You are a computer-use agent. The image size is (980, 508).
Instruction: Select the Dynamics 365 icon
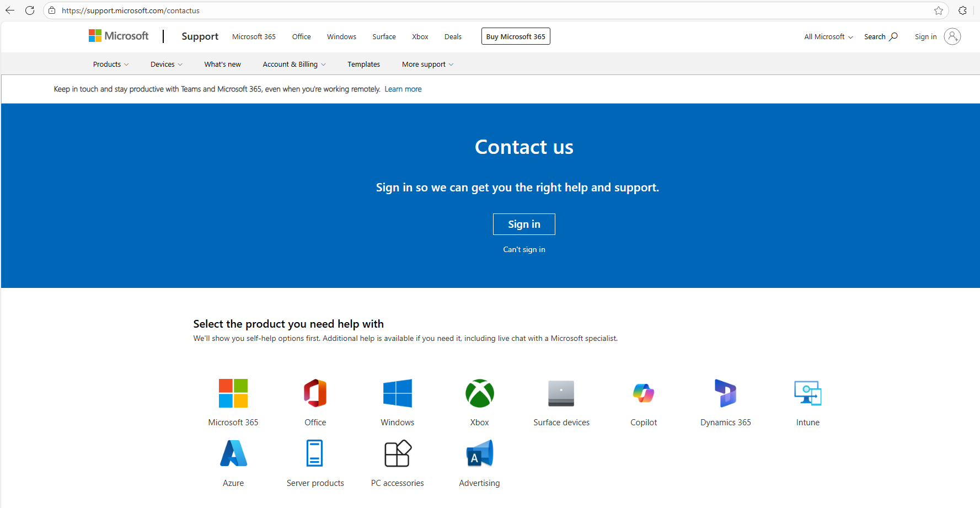coord(726,393)
